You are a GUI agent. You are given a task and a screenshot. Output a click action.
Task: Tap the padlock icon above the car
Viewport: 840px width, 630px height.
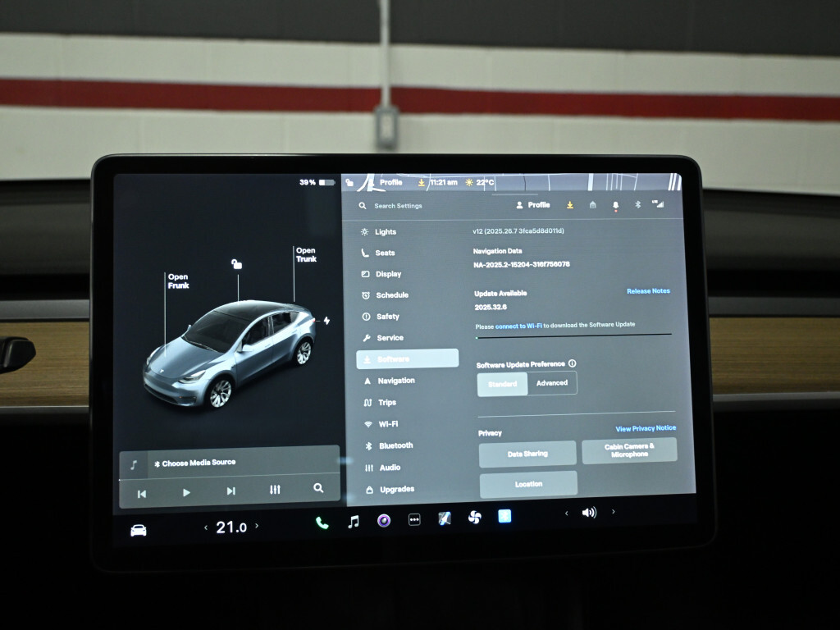click(x=236, y=264)
